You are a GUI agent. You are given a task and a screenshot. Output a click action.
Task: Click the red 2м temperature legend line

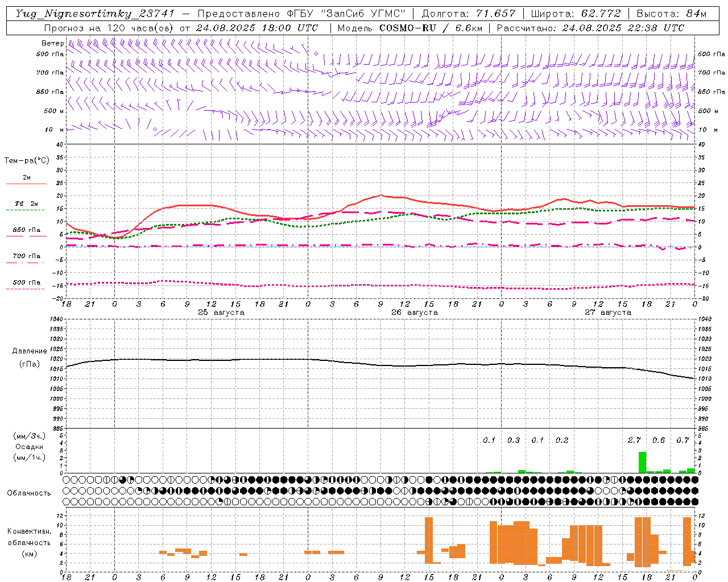point(27,184)
